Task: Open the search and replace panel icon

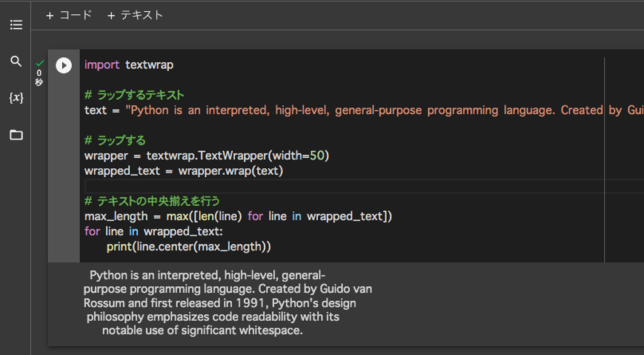Action: [16, 61]
